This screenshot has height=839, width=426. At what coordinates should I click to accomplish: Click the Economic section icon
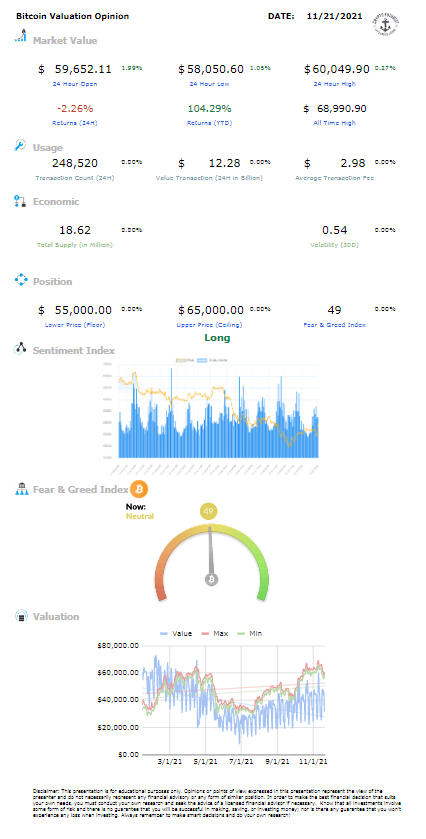(20, 201)
